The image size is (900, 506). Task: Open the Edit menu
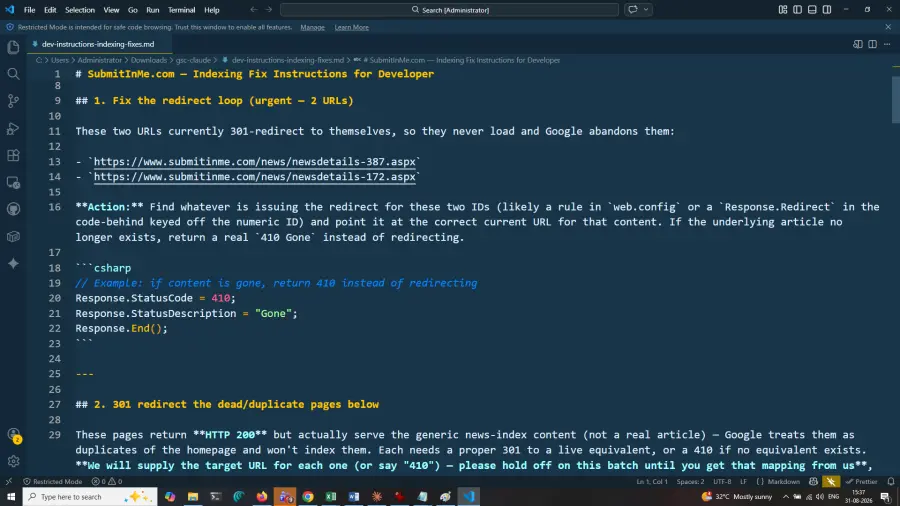tap(50, 10)
